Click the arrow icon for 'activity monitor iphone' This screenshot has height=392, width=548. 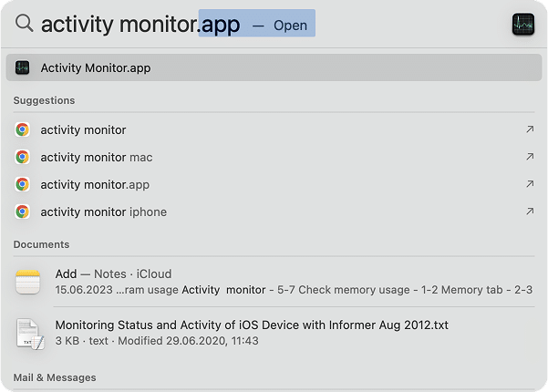coord(530,211)
